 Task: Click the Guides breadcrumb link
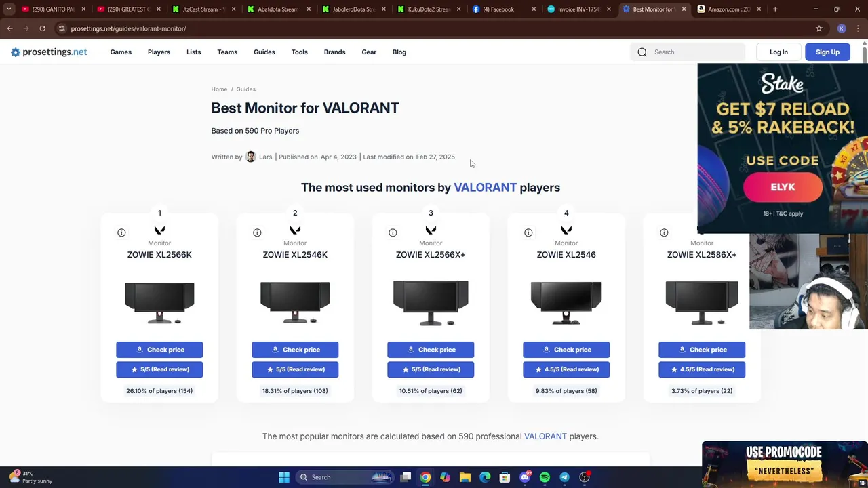tap(245, 89)
